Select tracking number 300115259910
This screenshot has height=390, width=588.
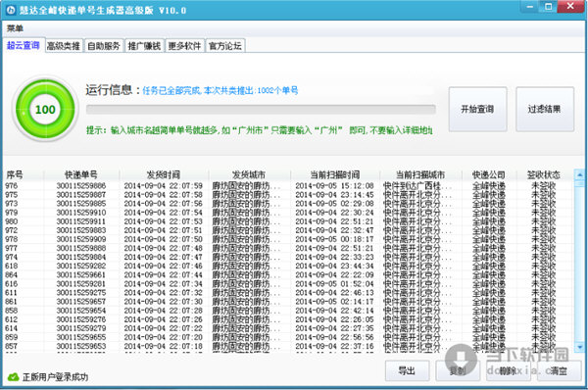(81, 213)
